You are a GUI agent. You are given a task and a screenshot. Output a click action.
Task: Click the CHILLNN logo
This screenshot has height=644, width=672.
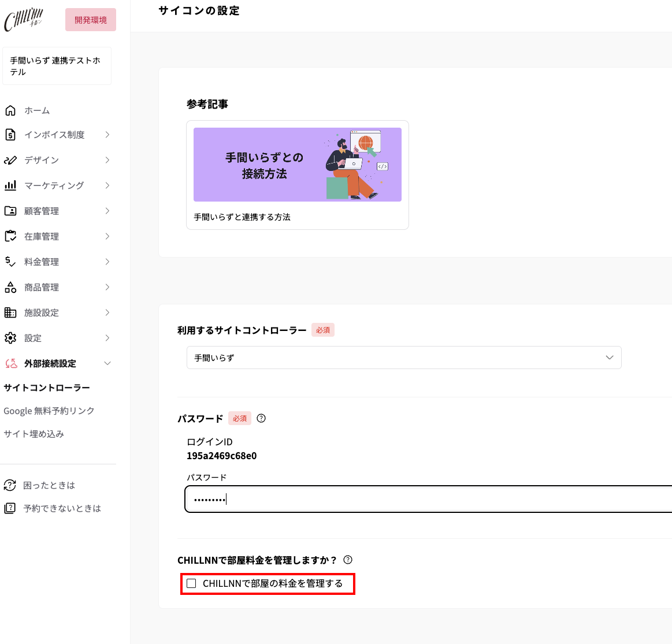click(x=23, y=20)
